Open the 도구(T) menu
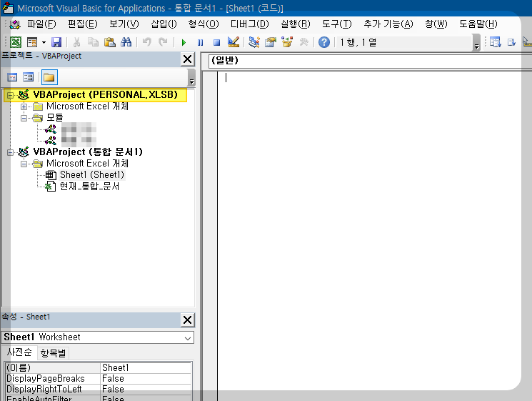Viewport: 532px width, 401px height. pos(336,24)
